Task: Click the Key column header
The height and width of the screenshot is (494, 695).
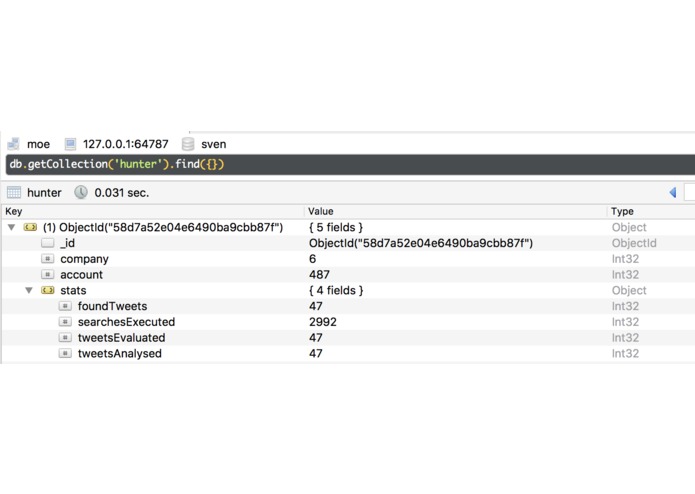Action: [14, 211]
